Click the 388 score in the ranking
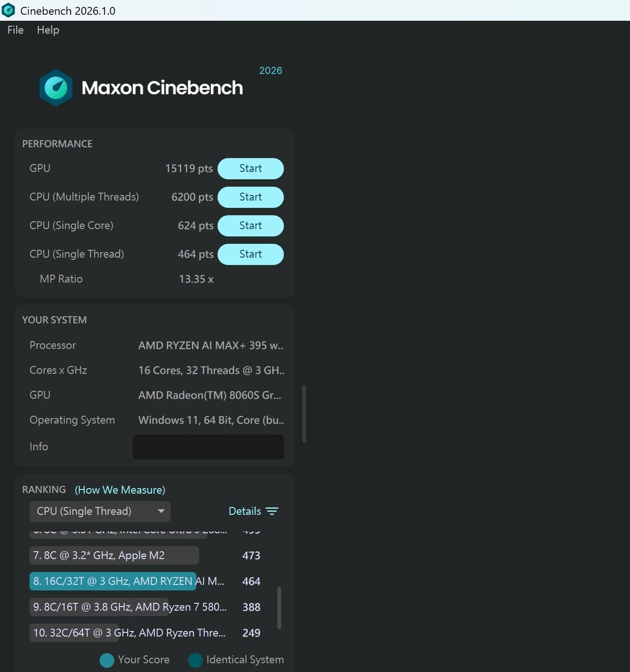The image size is (630, 672). [251, 607]
